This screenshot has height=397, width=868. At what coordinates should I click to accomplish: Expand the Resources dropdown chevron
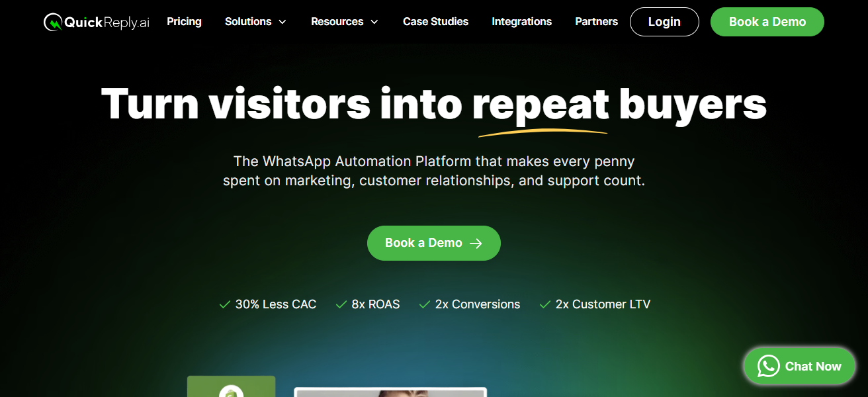click(x=374, y=22)
